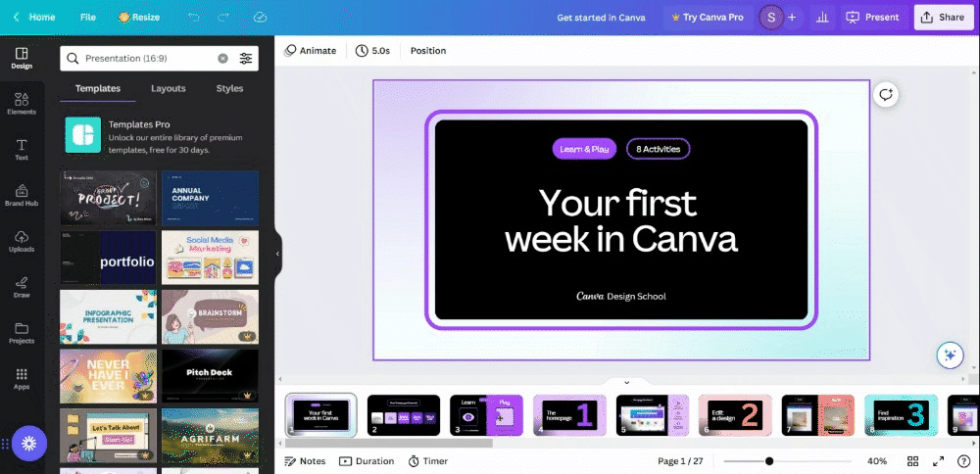Enter fullscreen mode
This screenshot has width=980, height=474.
point(938,461)
